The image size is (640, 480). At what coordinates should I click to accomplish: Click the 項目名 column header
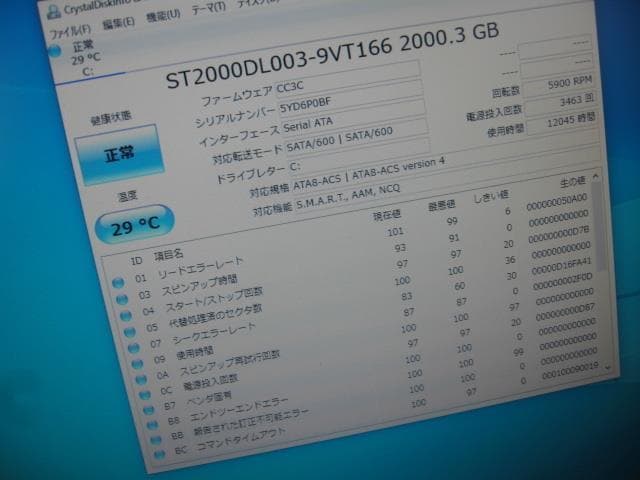point(168,256)
